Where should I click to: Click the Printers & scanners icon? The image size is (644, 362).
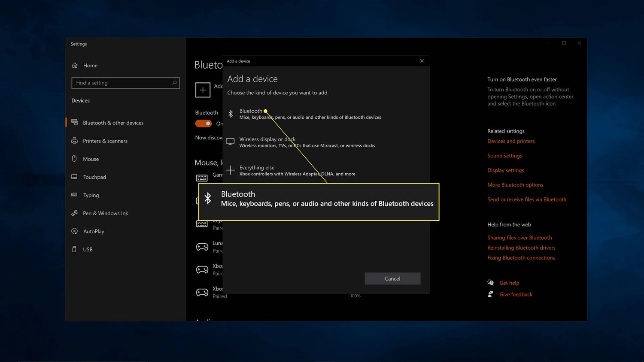[74, 141]
